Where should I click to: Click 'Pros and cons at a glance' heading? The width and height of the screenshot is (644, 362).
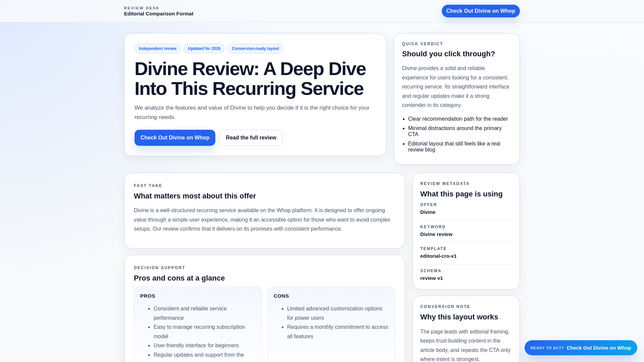[x=179, y=278]
